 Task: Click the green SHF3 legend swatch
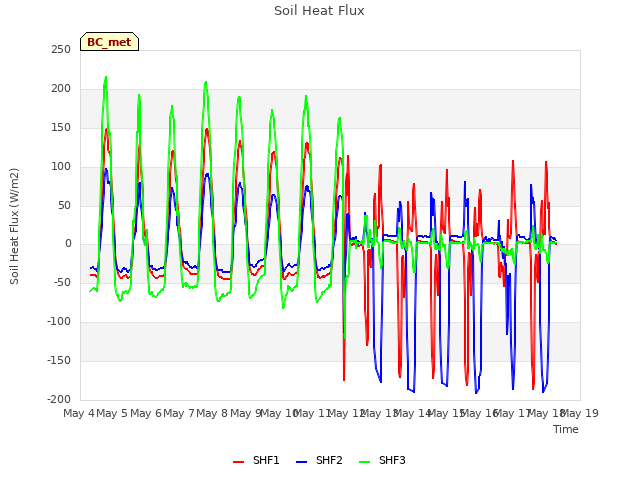[x=364, y=462]
